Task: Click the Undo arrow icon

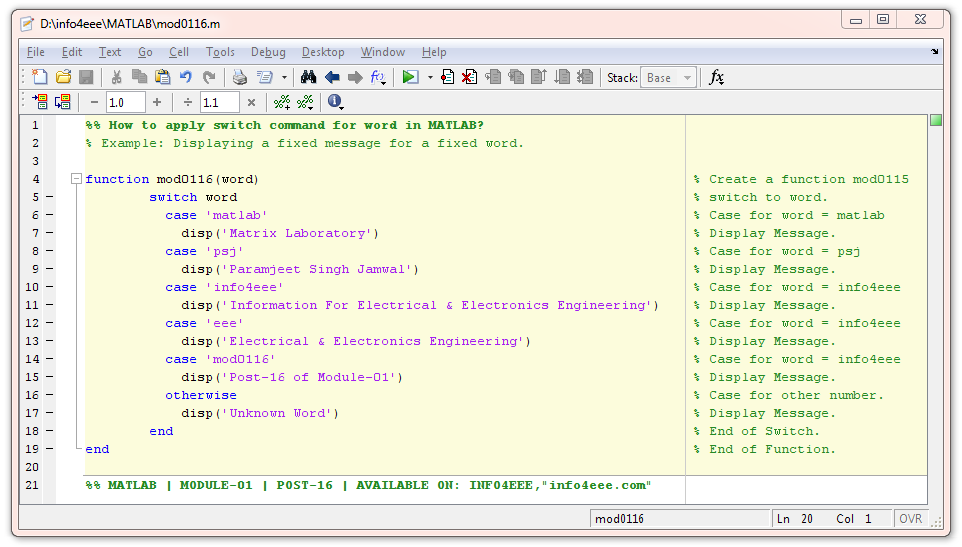Action: point(186,77)
